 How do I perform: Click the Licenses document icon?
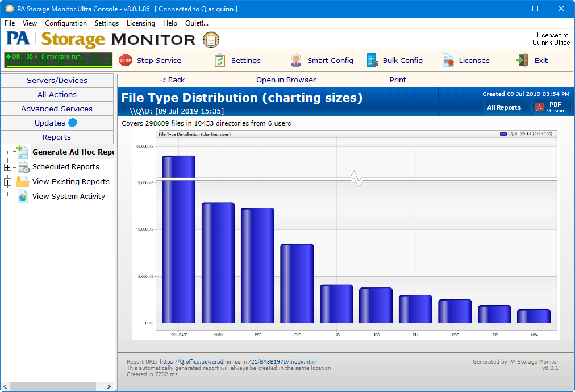pyautogui.click(x=448, y=60)
